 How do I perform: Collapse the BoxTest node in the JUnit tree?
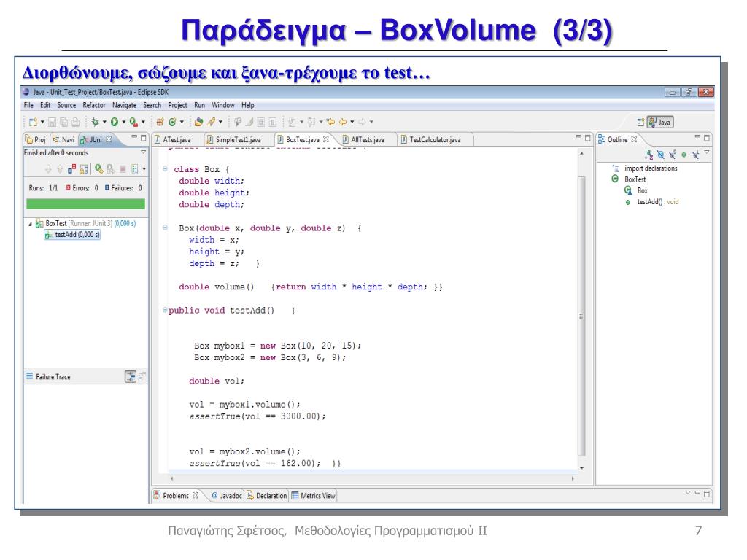[x=31, y=224]
